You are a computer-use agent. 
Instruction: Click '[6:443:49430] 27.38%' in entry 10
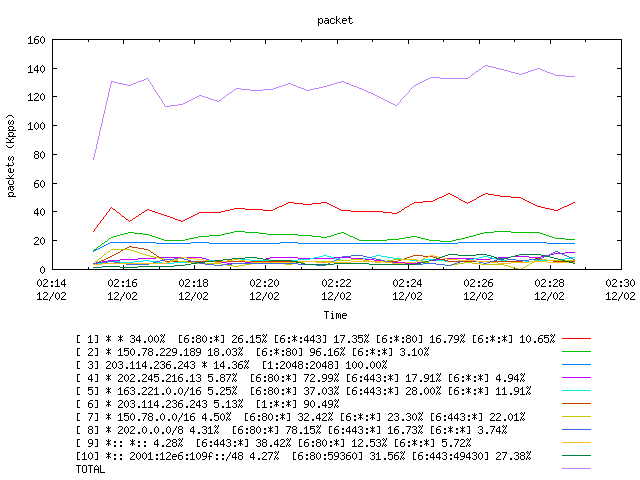[471, 456]
